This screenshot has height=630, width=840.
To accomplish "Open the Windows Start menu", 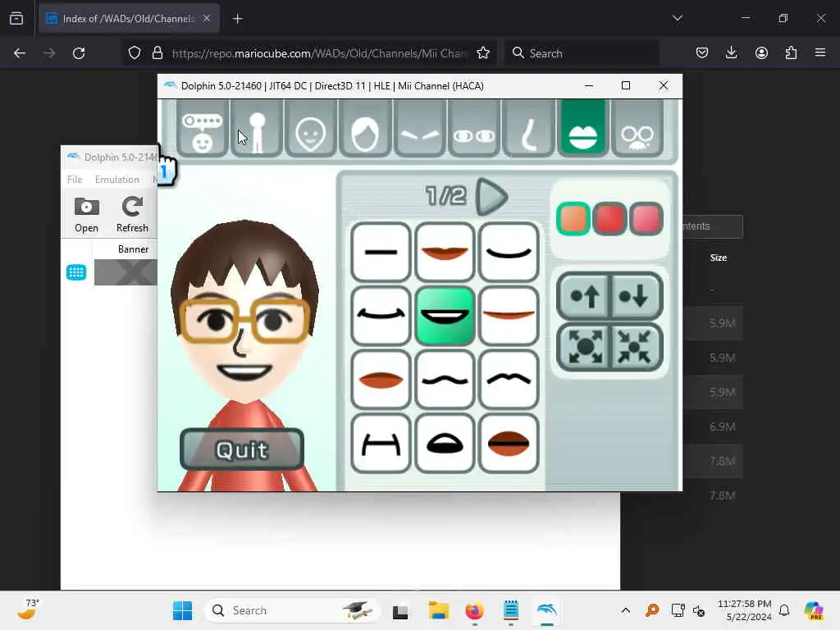I will (x=182, y=610).
